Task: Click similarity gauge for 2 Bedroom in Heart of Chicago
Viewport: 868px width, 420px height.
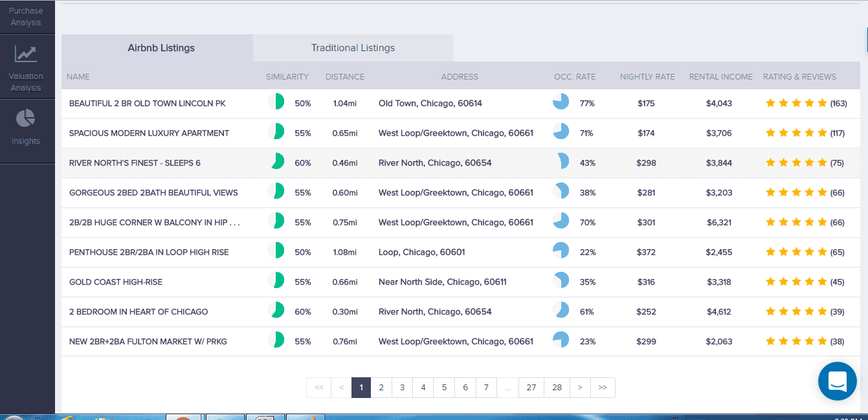Action: pyautogui.click(x=276, y=311)
